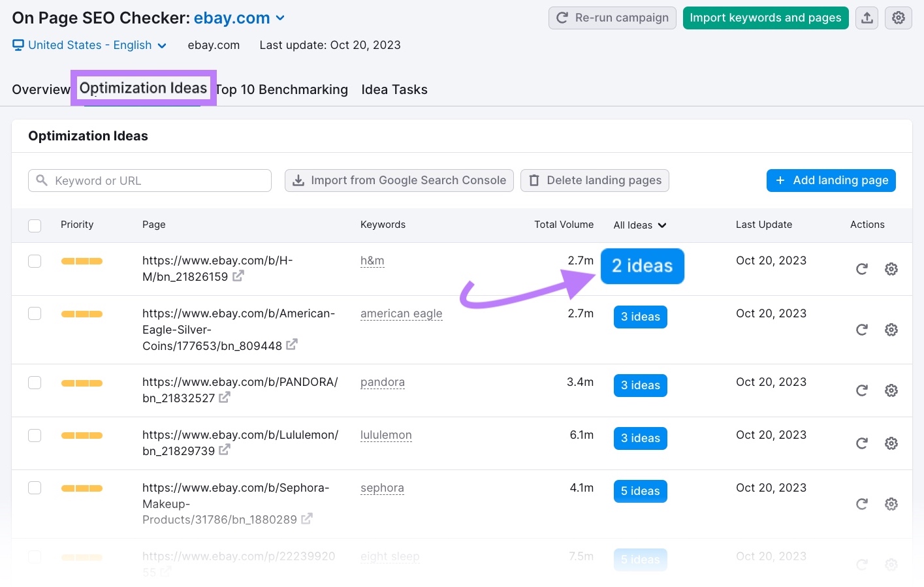Click the magnifier icon in the search field

(42, 180)
